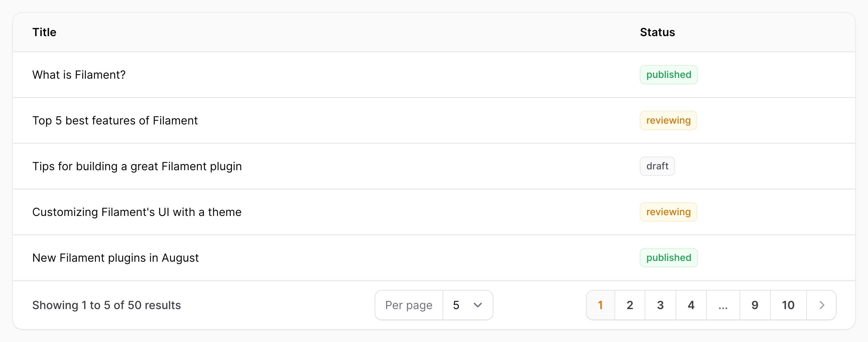The width and height of the screenshot is (868, 342).
Task: Select current page 1 button
Action: click(600, 305)
